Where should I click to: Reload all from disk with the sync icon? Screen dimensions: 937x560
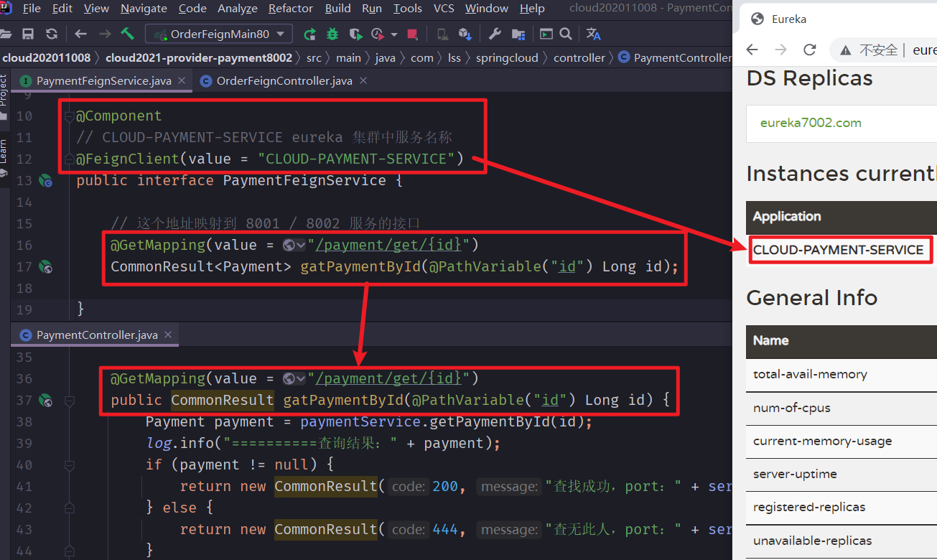pos(51,34)
